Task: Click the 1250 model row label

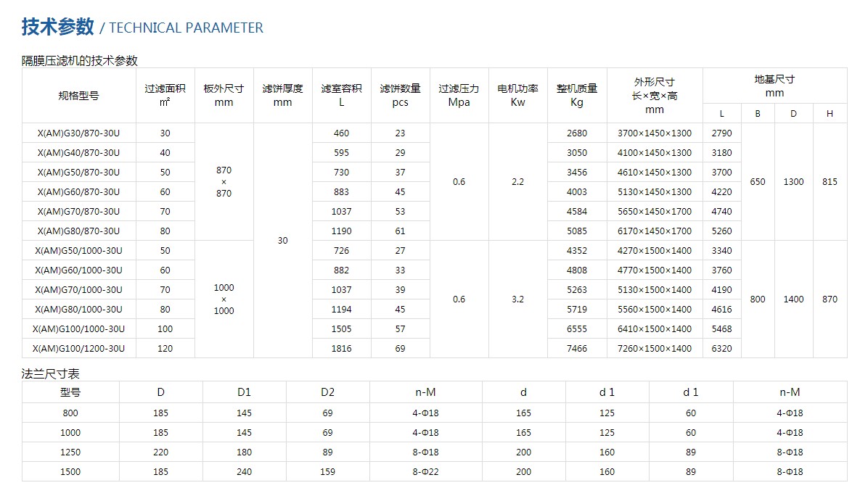Action: (70, 452)
